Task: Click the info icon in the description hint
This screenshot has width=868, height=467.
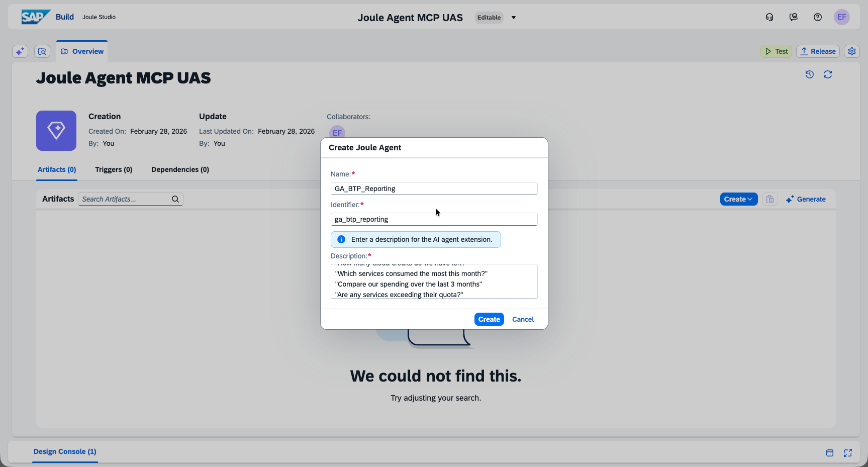Action: pos(341,239)
